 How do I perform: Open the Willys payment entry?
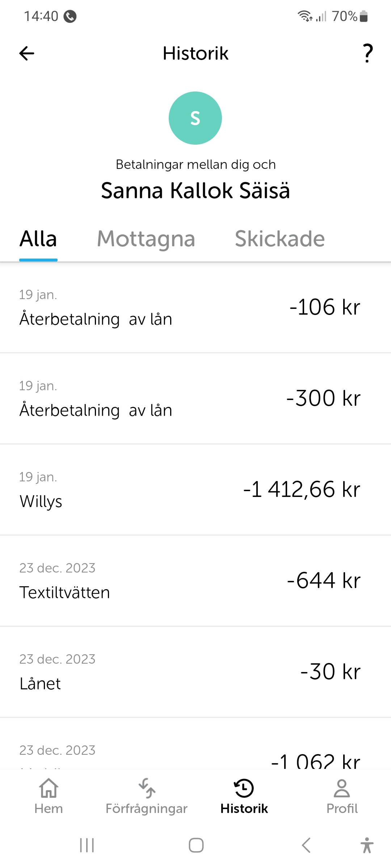coord(195,490)
